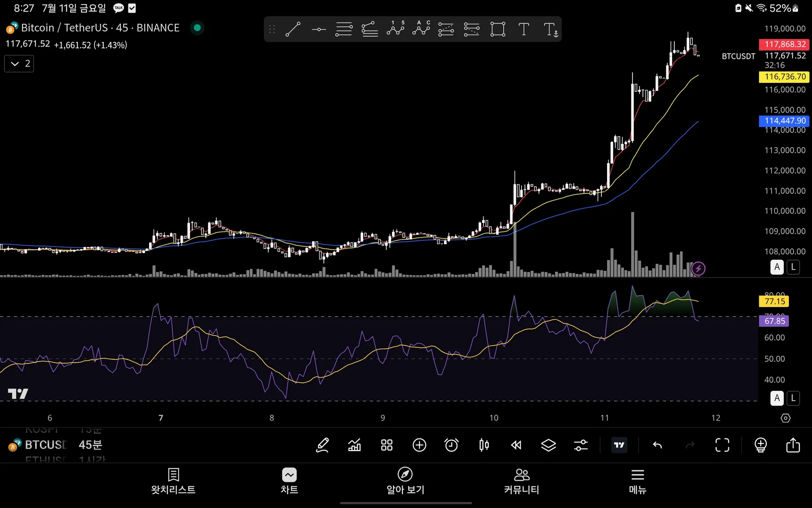Tap the yellow 77.15 RSI value label
The height and width of the screenshot is (508, 812).
[x=774, y=302]
